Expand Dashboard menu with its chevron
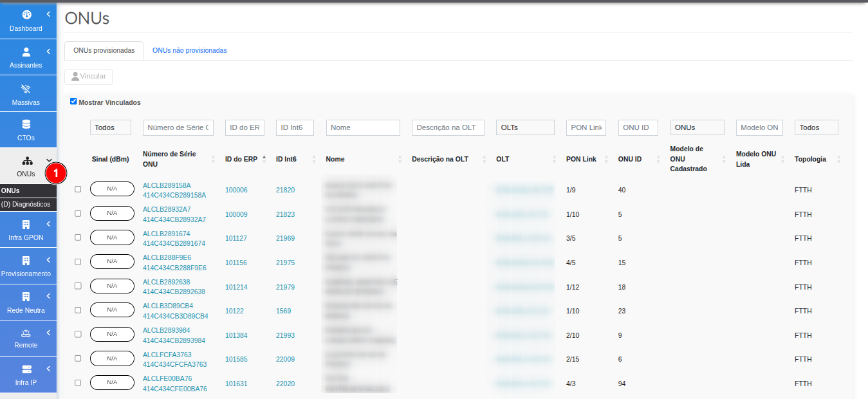Screen dimensions: 868x399 pyautogui.click(x=48, y=14)
